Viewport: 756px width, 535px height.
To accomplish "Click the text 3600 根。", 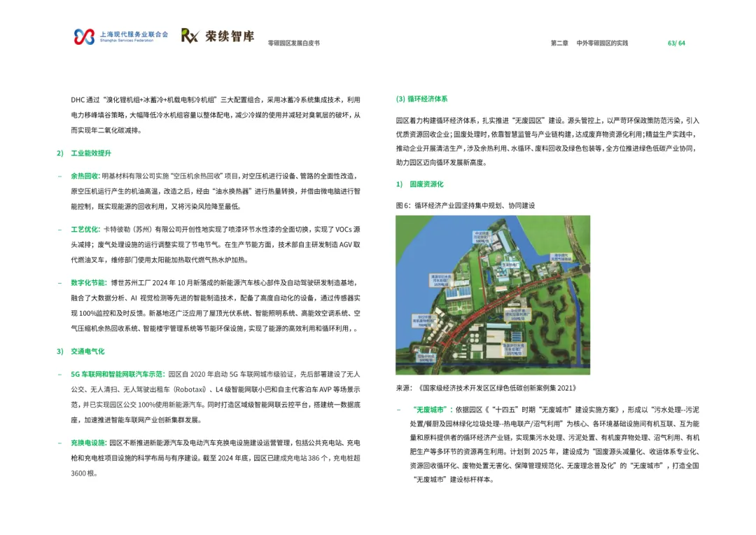I will (85, 473).
